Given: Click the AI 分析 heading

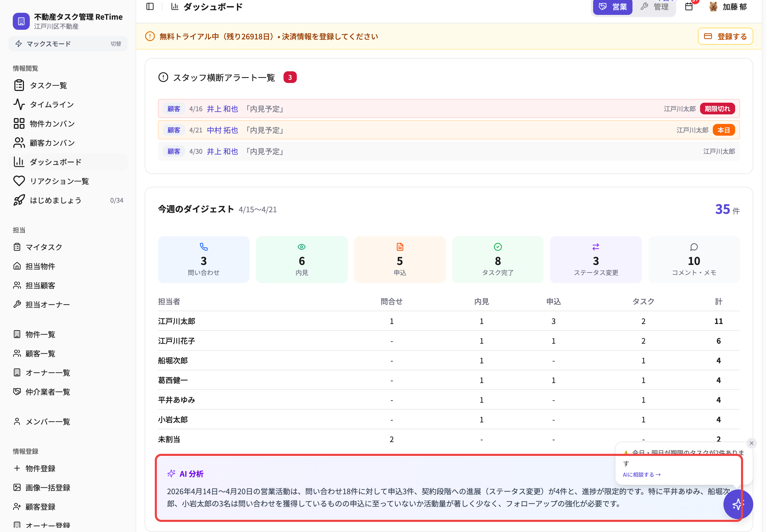Looking at the screenshot, I should (x=191, y=474).
